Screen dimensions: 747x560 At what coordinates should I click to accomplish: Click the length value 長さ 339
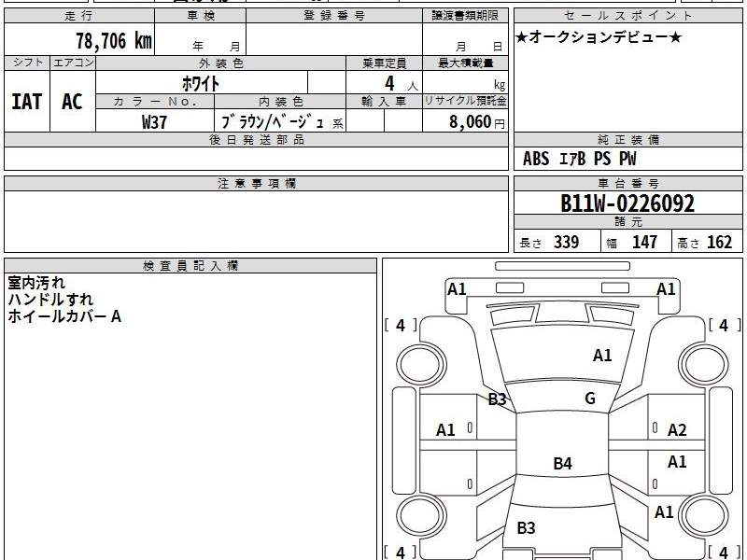[x=549, y=243]
